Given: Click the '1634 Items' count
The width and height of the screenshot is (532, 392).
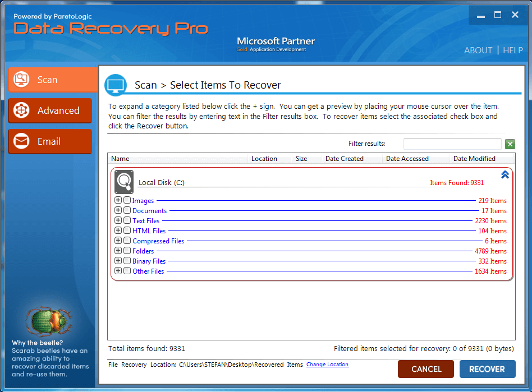Looking at the screenshot, I should pyautogui.click(x=490, y=271).
